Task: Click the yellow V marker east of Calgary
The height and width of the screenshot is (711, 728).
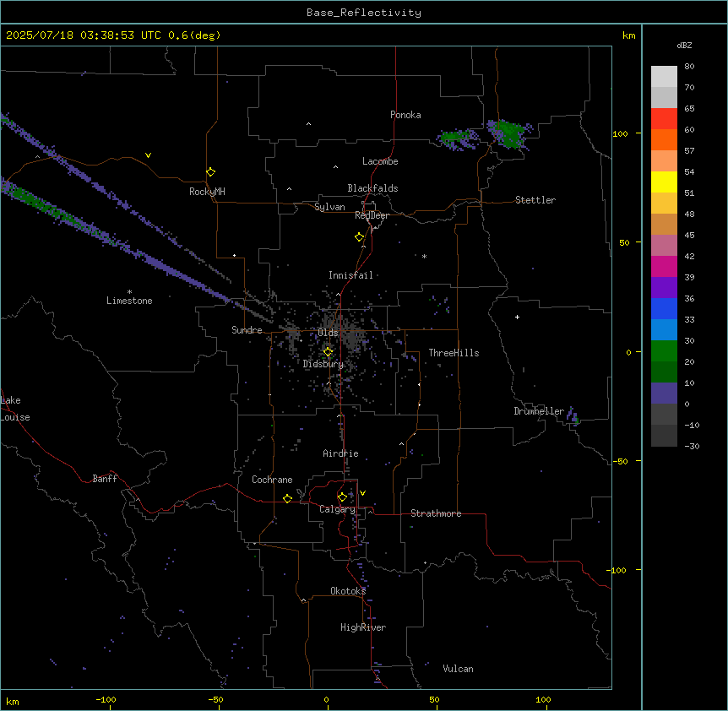Action: [x=362, y=493]
